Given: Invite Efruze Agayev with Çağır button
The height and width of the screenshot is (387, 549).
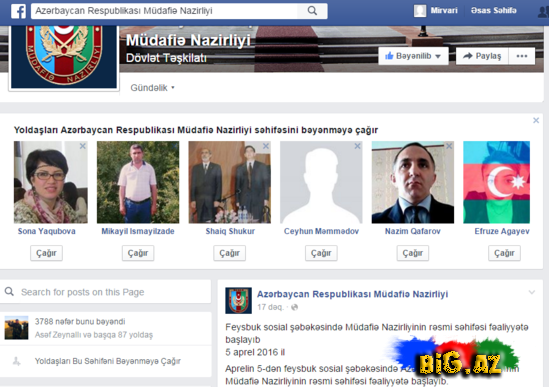Looking at the screenshot, I should click(504, 253).
